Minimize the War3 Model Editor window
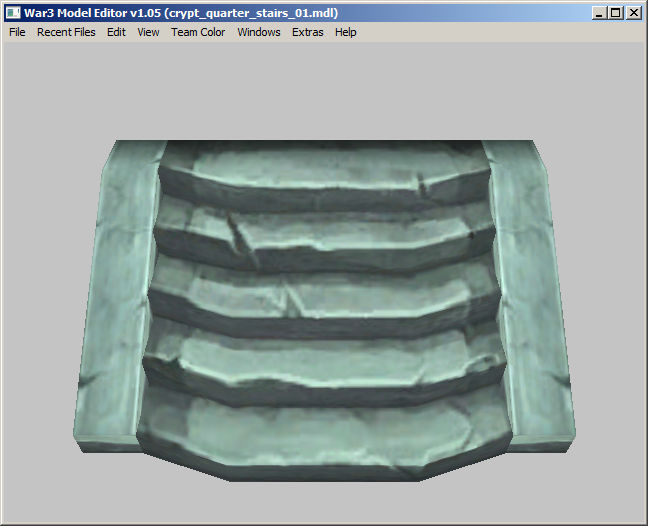The width and height of the screenshot is (648, 526). click(x=599, y=13)
